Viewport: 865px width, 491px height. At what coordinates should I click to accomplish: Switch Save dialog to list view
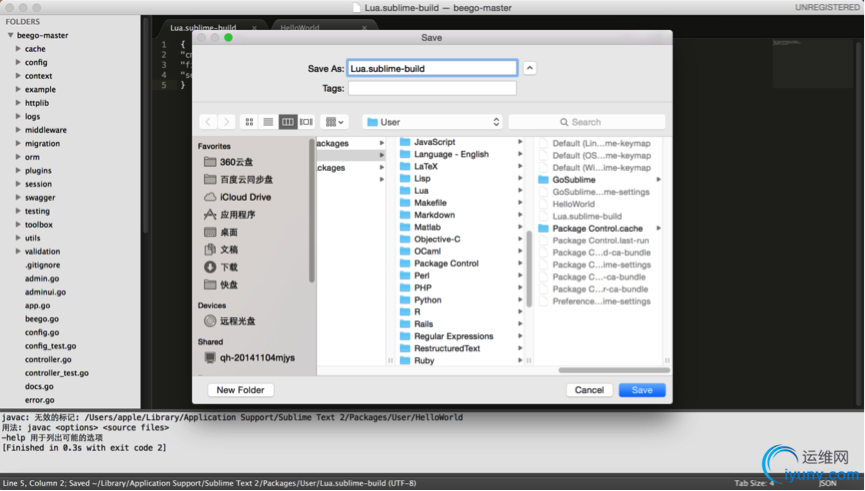tap(268, 122)
